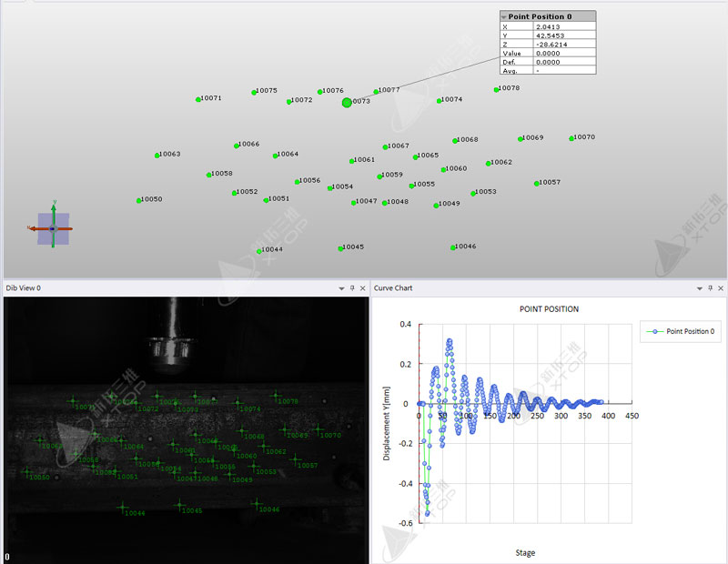The image size is (728, 564).
Task: Click the coordinate axis gizmo
Action: (53, 228)
